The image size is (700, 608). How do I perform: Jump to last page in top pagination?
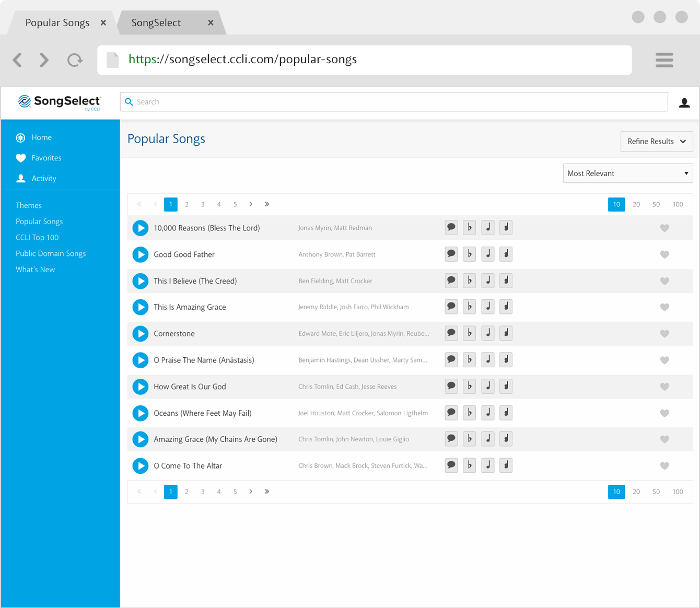267,204
